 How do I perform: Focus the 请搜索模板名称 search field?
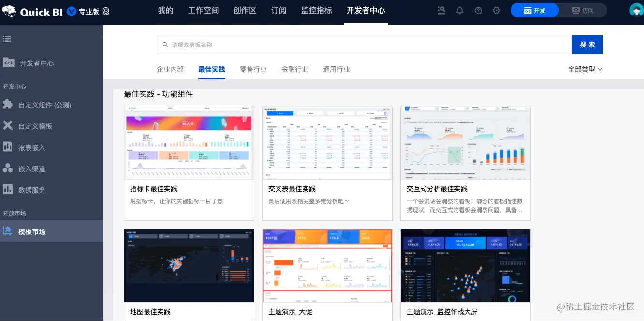pos(364,45)
